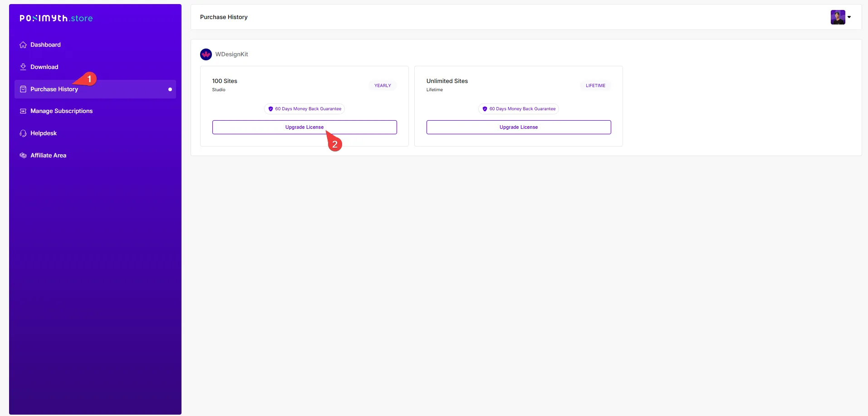The width and height of the screenshot is (868, 416).
Task: Open the profile avatar menu
Action: point(838,17)
